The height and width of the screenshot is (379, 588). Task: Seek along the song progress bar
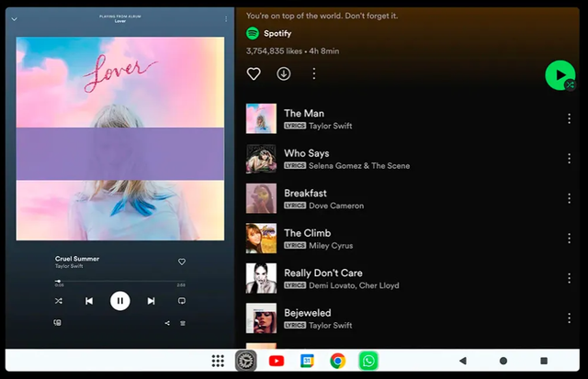click(120, 281)
